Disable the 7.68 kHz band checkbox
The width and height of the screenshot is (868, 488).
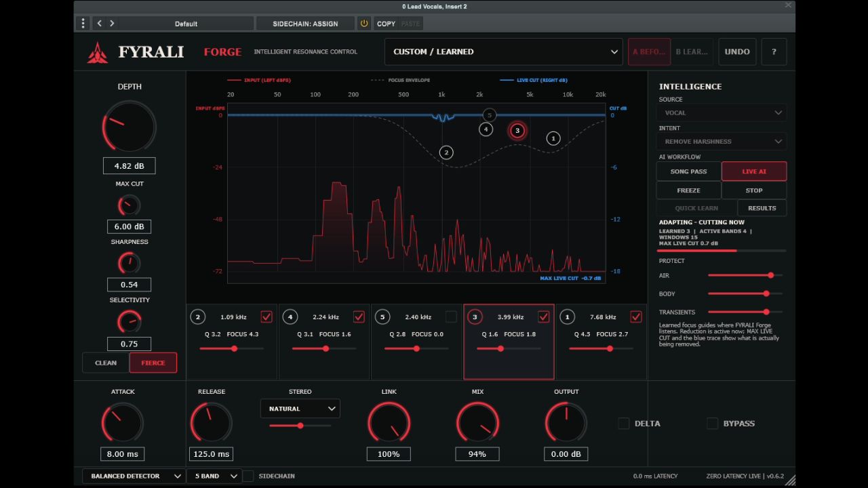click(635, 317)
